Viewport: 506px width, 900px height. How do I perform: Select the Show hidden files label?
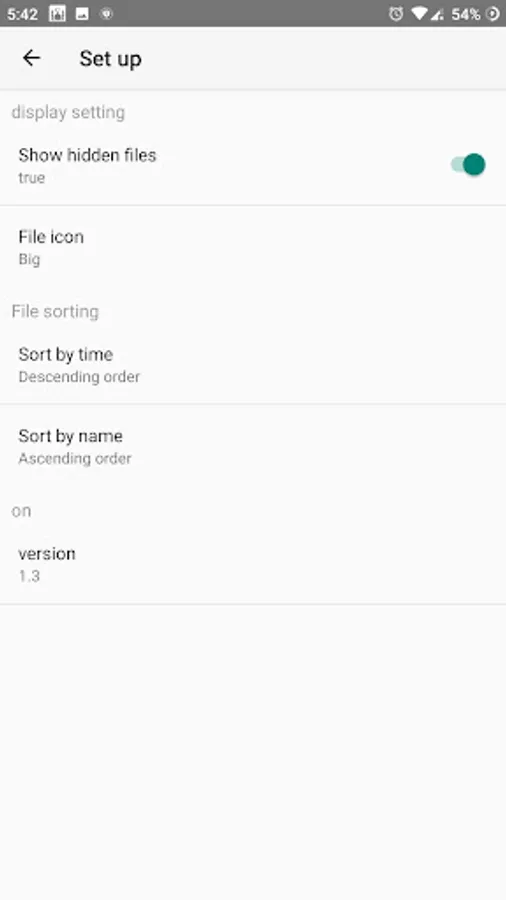click(87, 155)
